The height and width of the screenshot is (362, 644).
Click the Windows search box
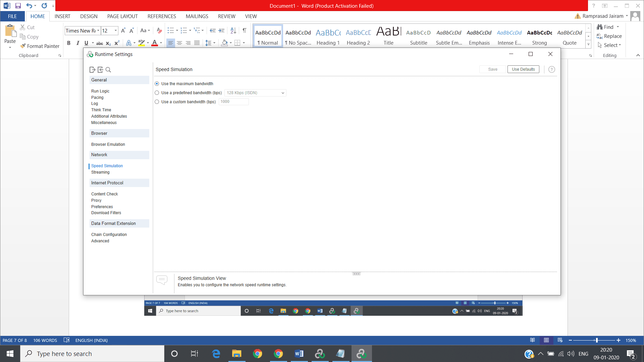click(92, 354)
